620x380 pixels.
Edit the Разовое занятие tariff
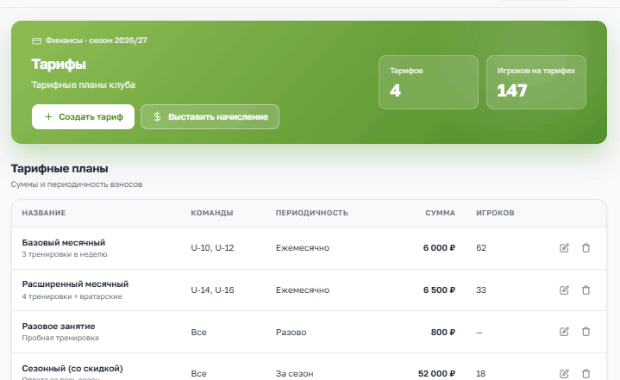[564, 332]
